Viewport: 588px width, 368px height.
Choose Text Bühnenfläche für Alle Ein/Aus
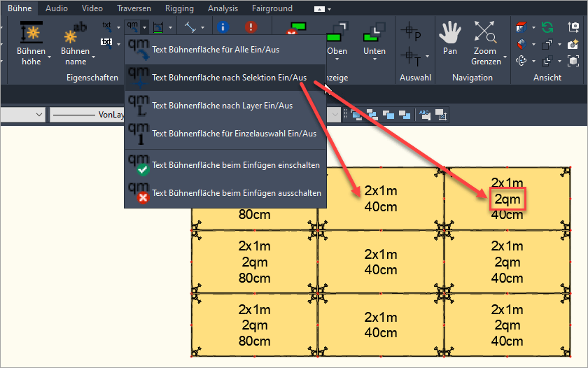225,50
